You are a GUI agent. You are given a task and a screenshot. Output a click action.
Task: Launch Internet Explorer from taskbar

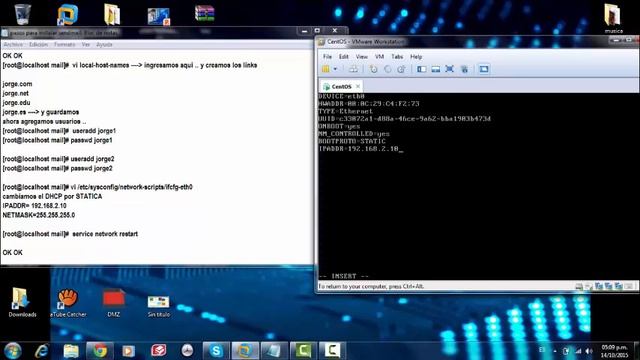click(x=41, y=351)
